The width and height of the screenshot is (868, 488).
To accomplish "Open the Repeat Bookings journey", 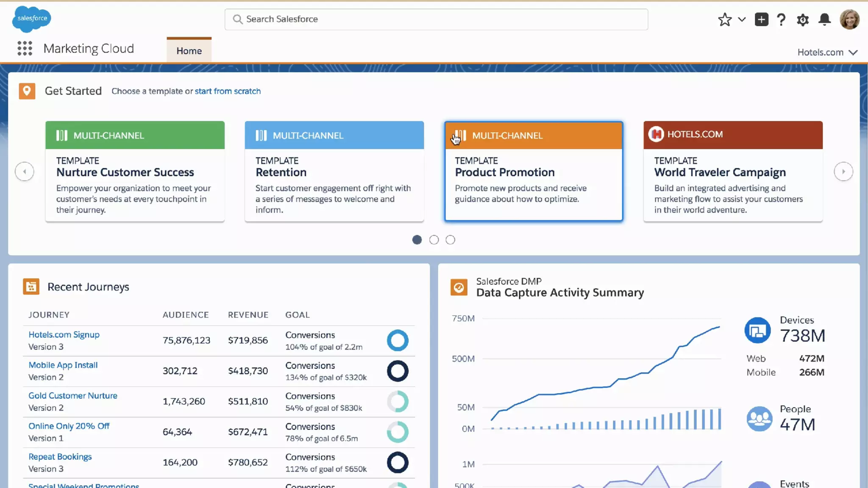I will click(60, 457).
